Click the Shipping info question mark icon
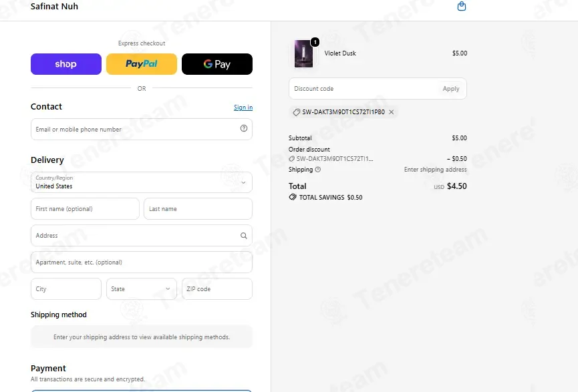The width and height of the screenshot is (578, 392). click(318, 170)
